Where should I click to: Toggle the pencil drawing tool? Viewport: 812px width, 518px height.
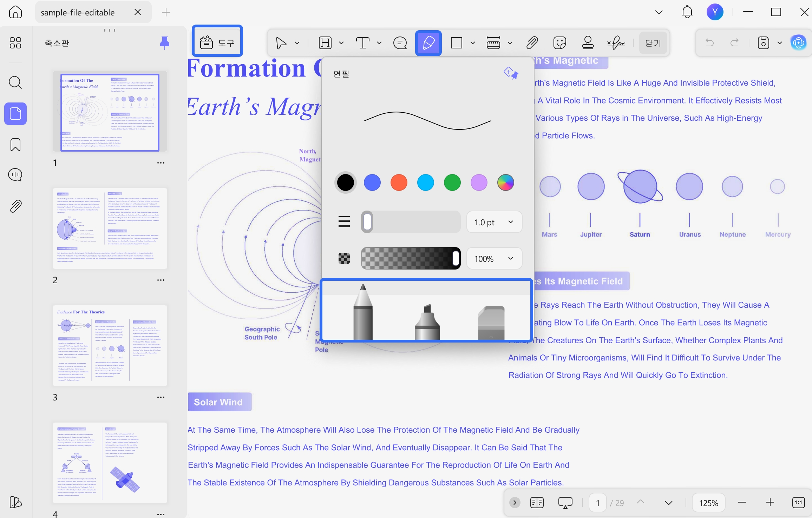pos(428,43)
